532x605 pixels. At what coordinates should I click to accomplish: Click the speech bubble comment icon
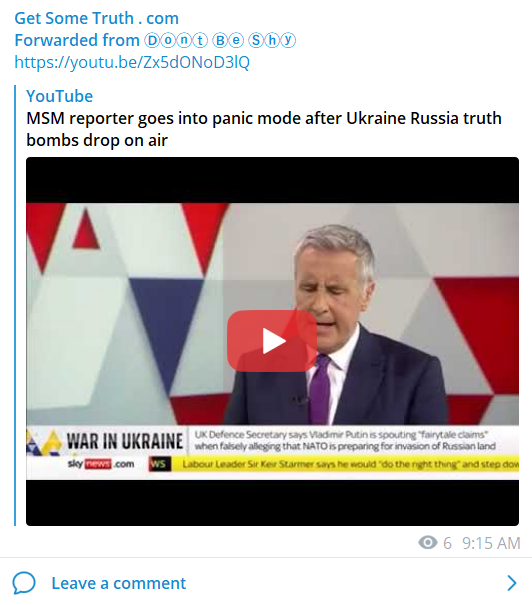[24, 583]
